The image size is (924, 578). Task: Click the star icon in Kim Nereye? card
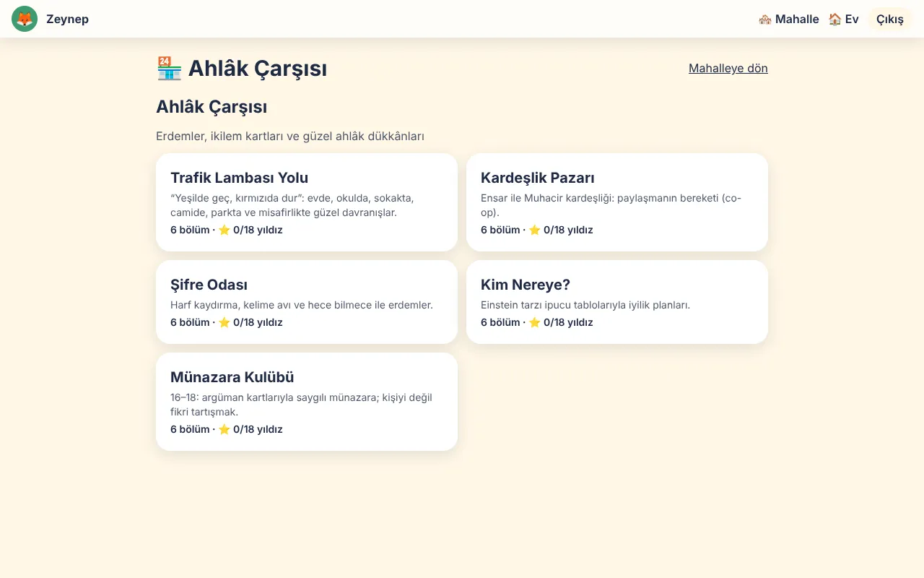pos(535,322)
